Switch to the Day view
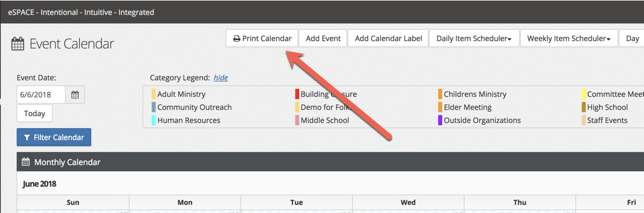 (631, 39)
